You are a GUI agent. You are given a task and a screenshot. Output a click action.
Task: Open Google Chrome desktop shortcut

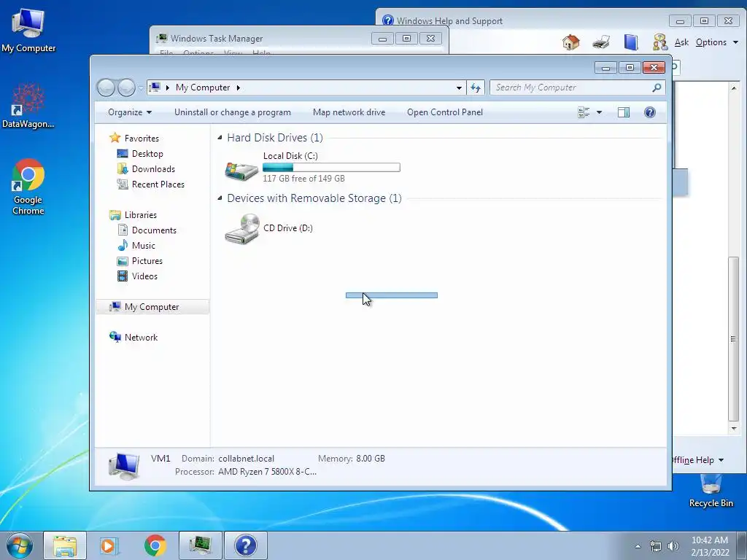click(28, 187)
